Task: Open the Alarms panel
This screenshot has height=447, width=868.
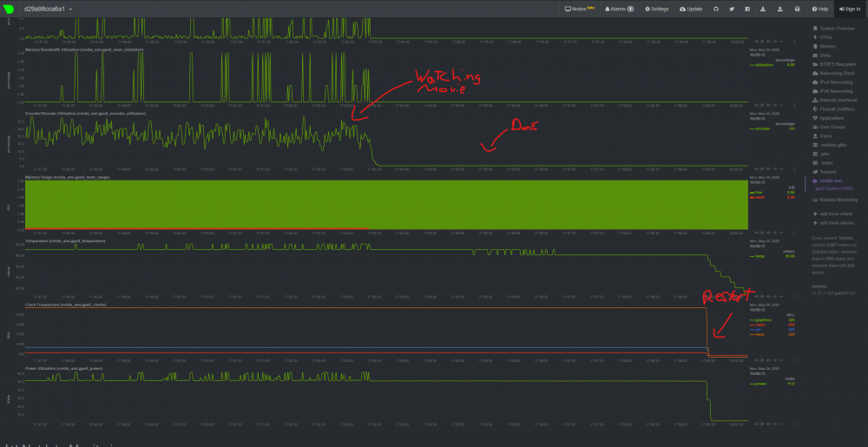Action: click(619, 9)
